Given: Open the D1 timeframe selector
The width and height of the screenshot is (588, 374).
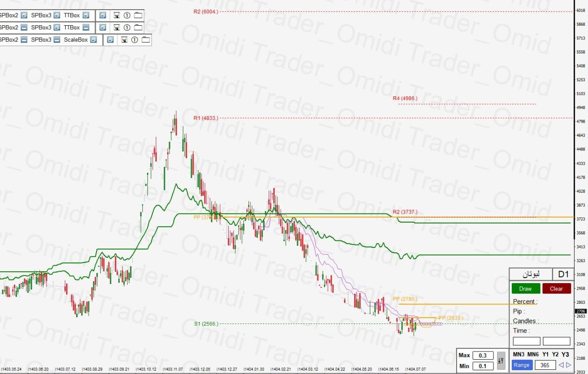Looking at the screenshot, I should [x=563, y=274].
